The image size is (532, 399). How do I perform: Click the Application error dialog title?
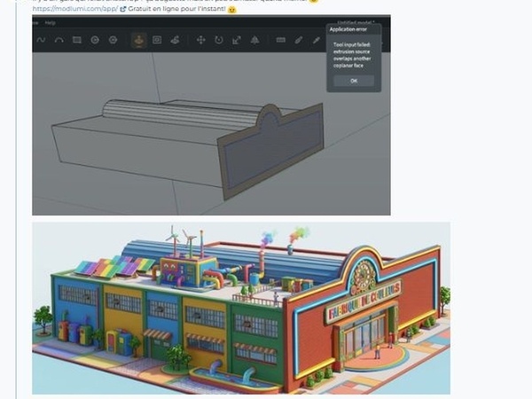pos(348,29)
